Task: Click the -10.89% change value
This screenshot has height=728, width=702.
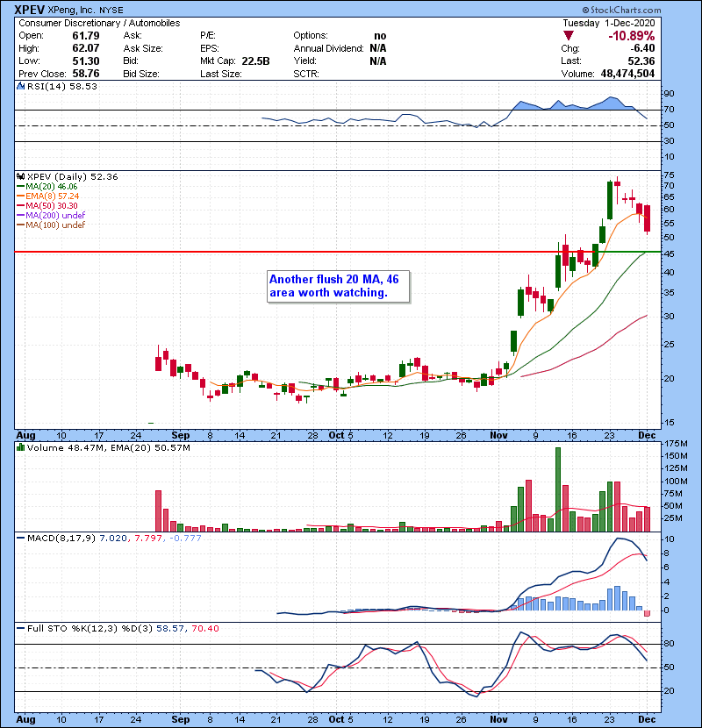Action: coord(632,36)
